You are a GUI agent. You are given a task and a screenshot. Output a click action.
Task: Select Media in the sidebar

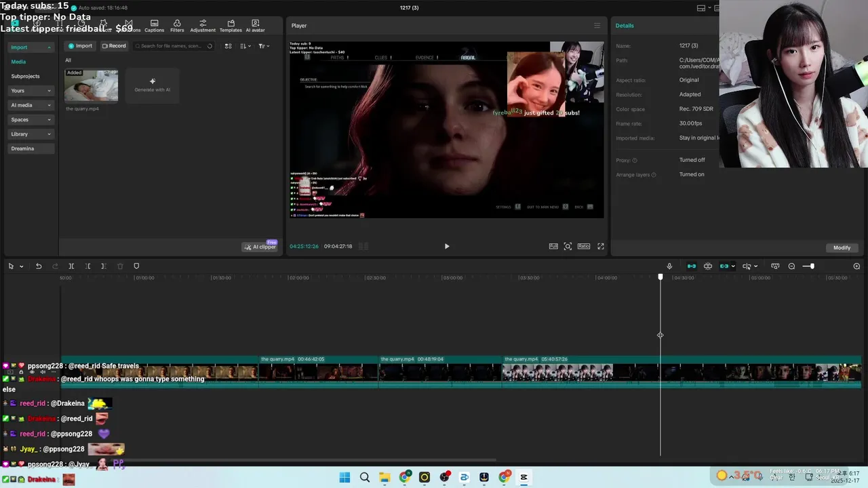(x=18, y=62)
